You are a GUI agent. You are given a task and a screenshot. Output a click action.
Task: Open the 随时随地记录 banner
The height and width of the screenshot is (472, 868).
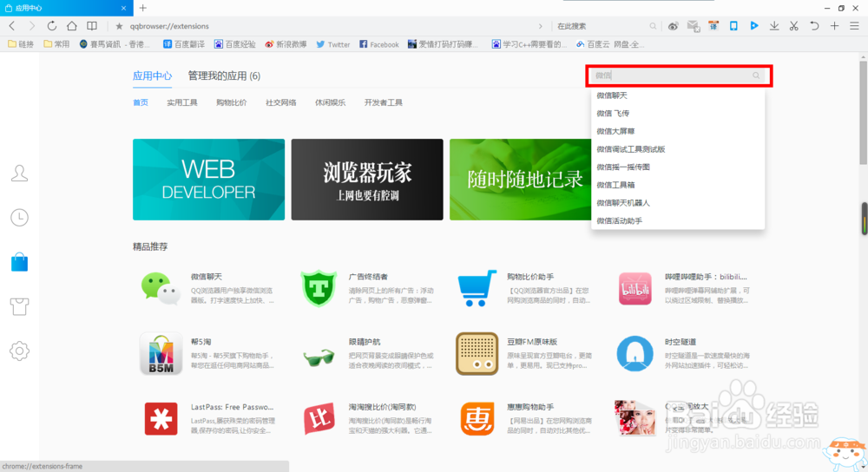(x=520, y=180)
